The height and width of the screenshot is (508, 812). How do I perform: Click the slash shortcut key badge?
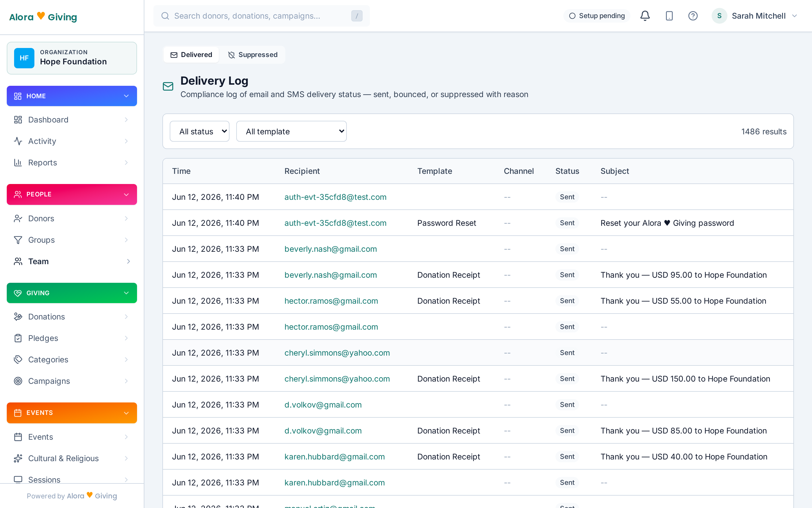click(x=357, y=16)
